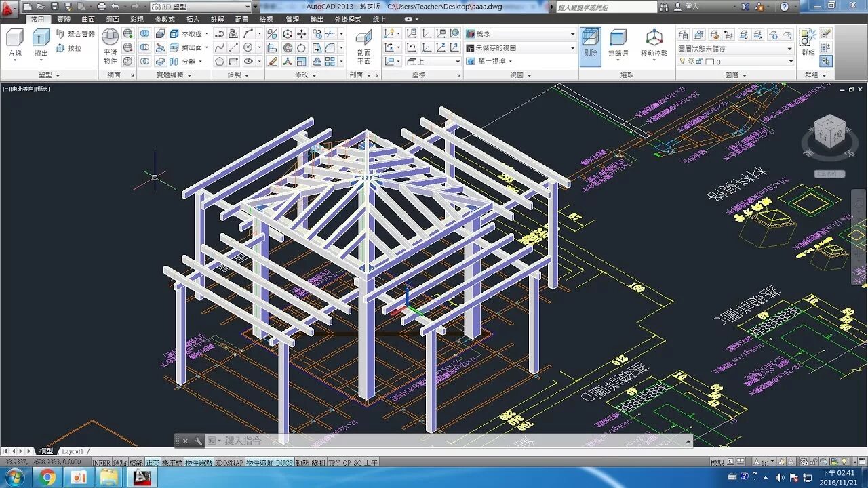Click the Plot printer icon in quick access

(101, 7)
